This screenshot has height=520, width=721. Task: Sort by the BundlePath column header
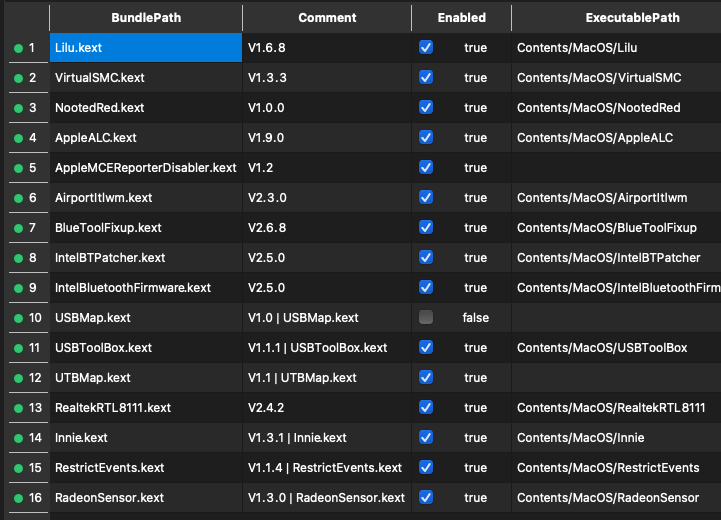pyautogui.click(x=145, y=18)
